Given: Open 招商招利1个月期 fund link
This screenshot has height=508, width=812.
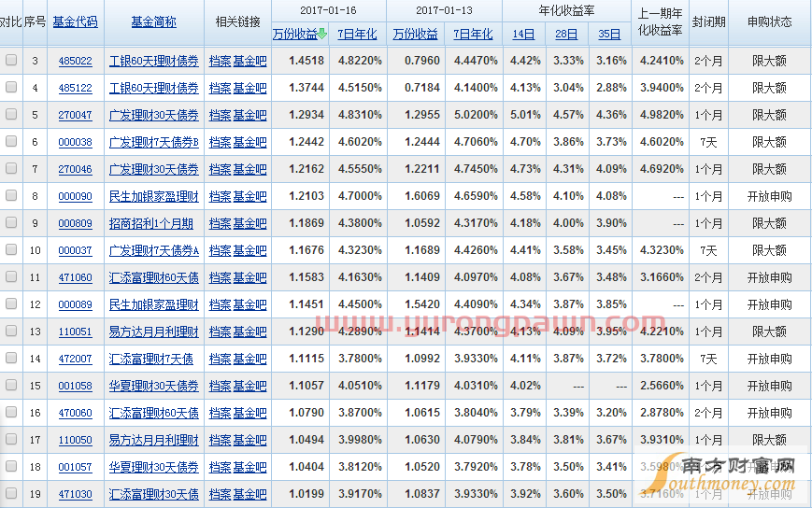Looking at the screenshot, I should pos(151,223).
